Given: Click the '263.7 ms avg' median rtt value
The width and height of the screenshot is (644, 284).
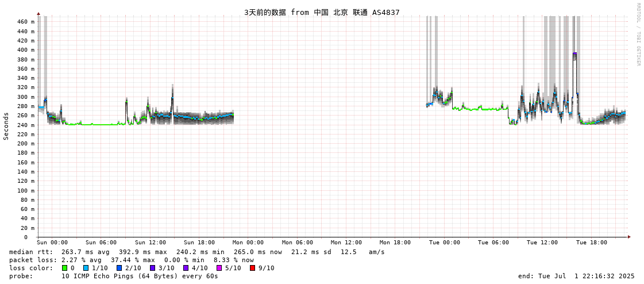Looking at the screenshot, I should click(x=86, y=252).
